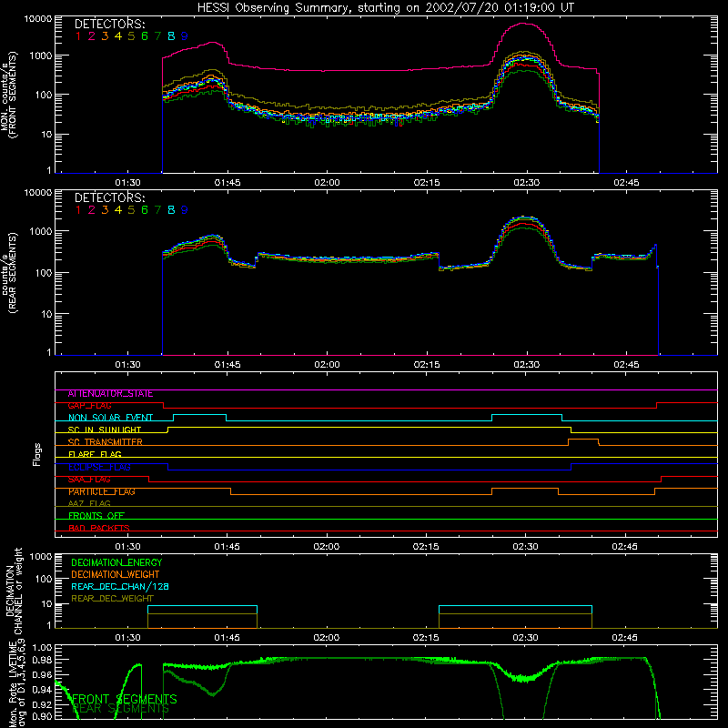Screen dimensions: 728x728
Task: Click 02:15 time tick below decimation plot
Action: pyautogui.click(x=426, y=638)
